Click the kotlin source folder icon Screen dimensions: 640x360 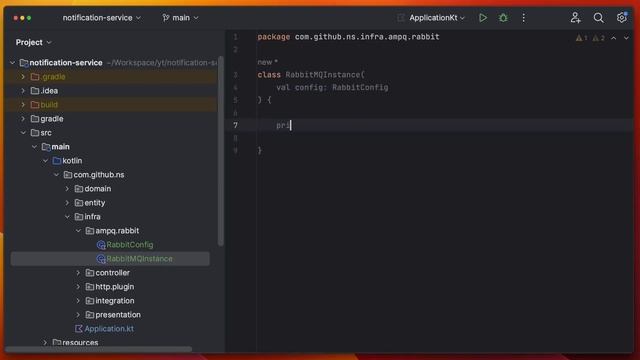coord(57,160)
